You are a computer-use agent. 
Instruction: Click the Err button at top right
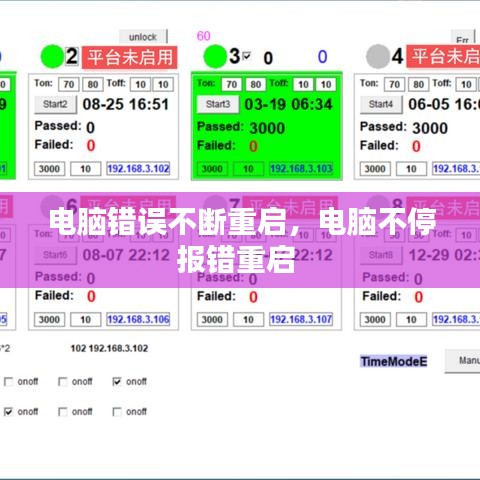pos(463,39)
